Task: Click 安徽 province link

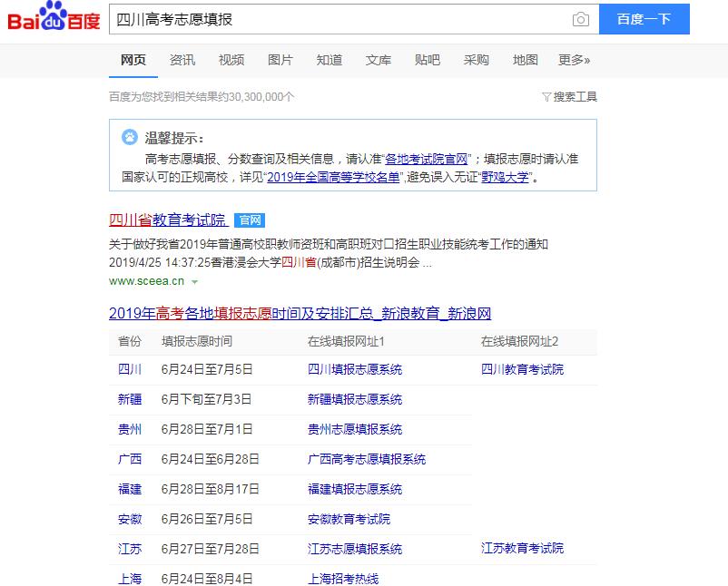Action: (130, 519)
